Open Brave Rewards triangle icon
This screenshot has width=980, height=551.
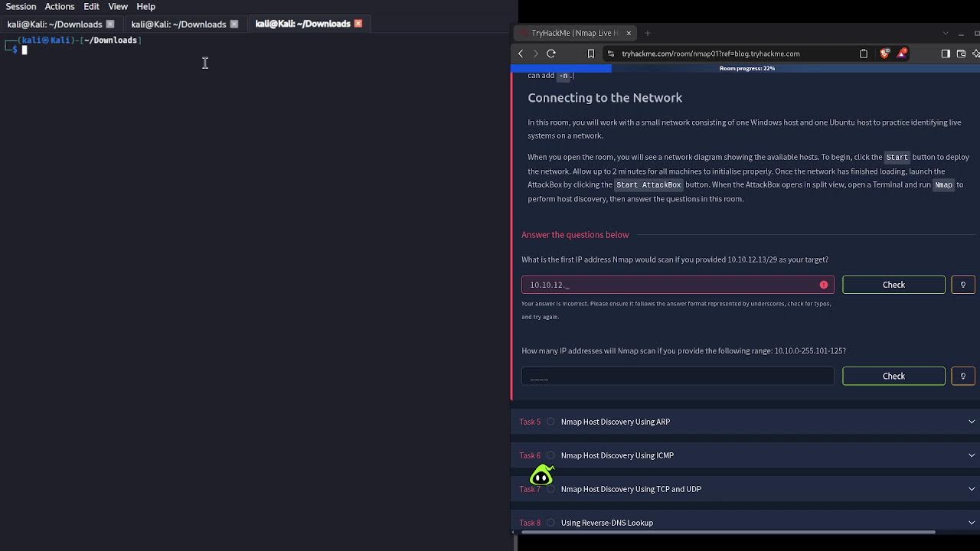tap(903, 54)
